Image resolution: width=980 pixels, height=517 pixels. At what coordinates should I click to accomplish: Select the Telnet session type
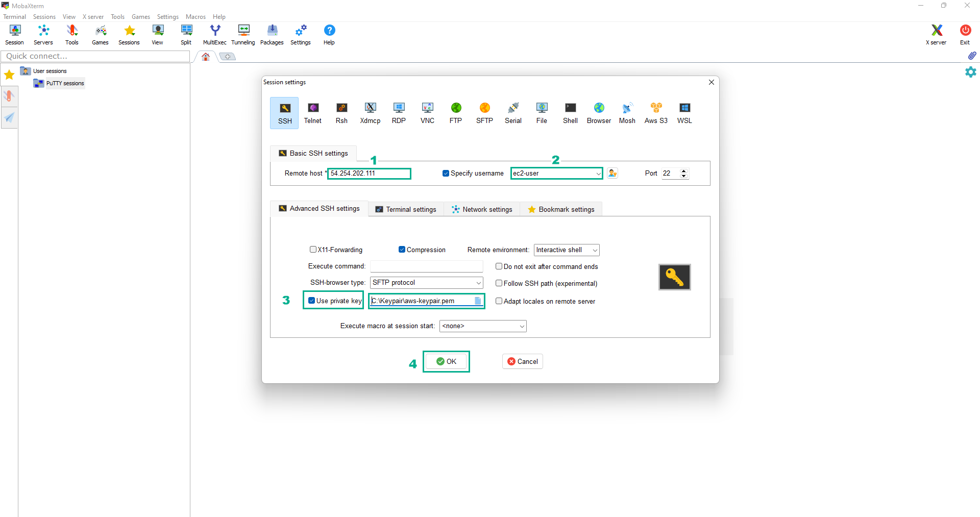[x=313, y=113]
